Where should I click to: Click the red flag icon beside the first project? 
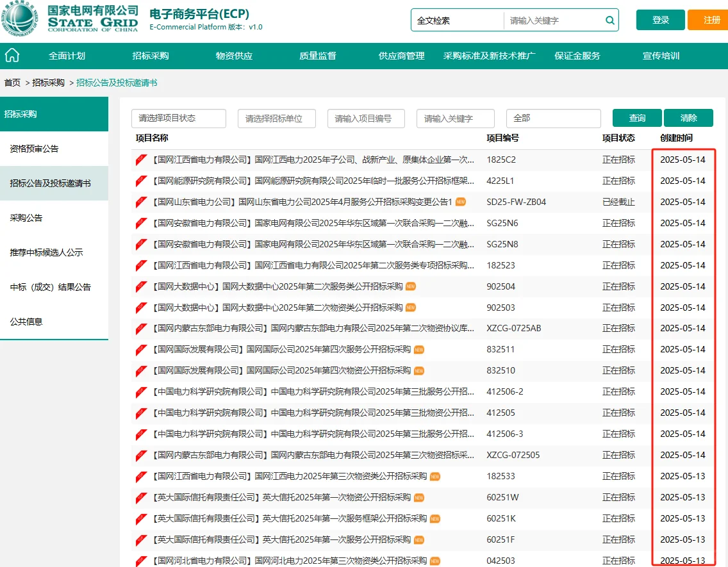[x=140, y=160]
